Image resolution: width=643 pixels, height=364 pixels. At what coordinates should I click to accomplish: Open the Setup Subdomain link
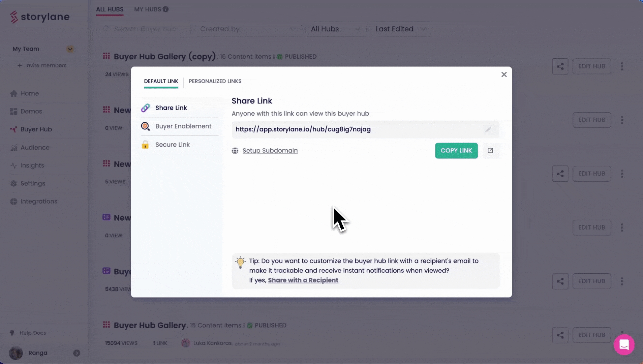pyautogui.click(x=270, y=151)
